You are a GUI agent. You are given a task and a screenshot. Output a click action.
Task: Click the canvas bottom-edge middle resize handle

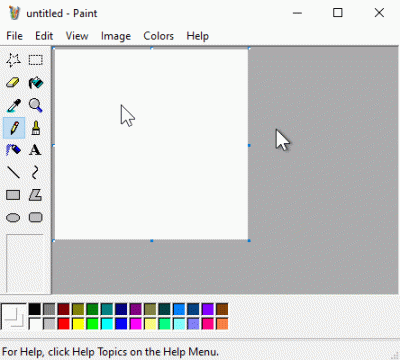click(152, 240)
